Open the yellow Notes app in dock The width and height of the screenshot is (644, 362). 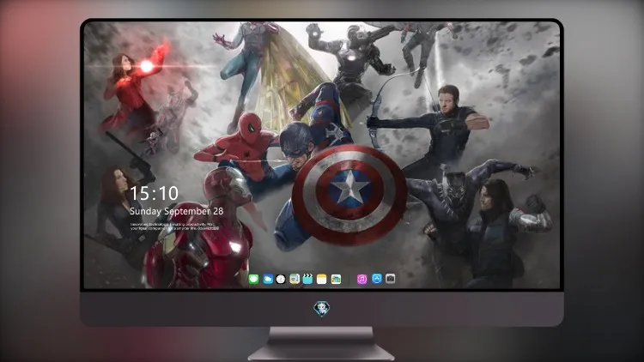coord(322,279)
